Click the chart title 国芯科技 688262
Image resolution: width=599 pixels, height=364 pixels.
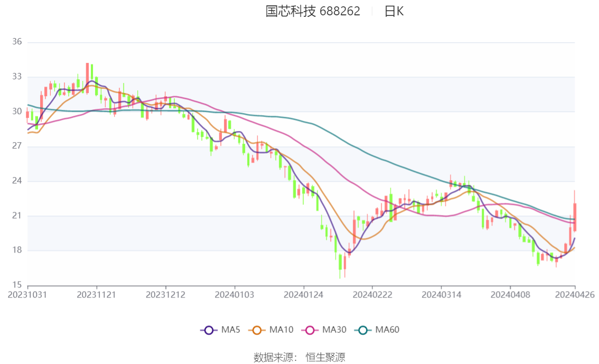coord(313,11)
